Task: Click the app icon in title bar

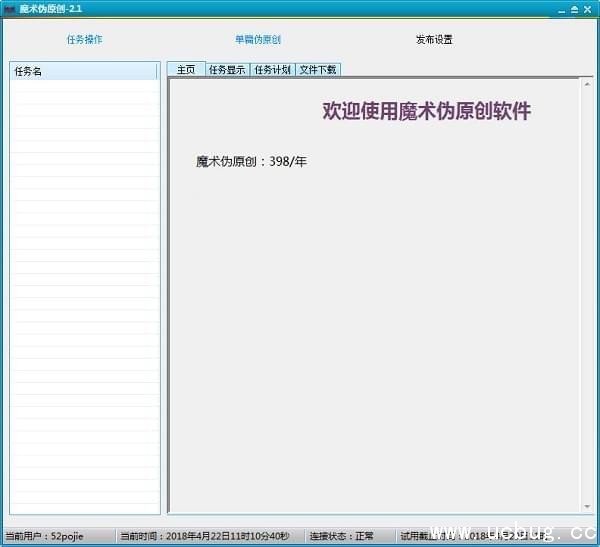Action: 9,8
